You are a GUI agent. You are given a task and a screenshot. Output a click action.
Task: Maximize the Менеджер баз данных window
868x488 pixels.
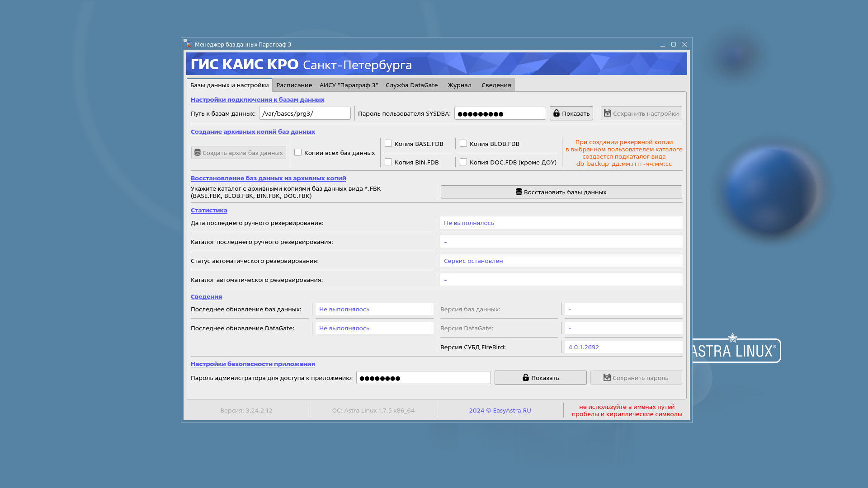click(x=674, y=44)
